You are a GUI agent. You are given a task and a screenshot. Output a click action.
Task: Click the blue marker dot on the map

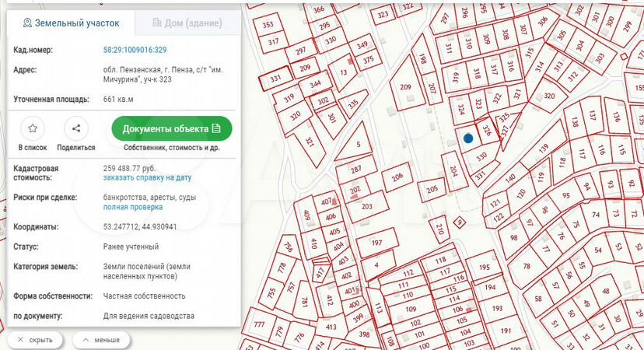467,138
